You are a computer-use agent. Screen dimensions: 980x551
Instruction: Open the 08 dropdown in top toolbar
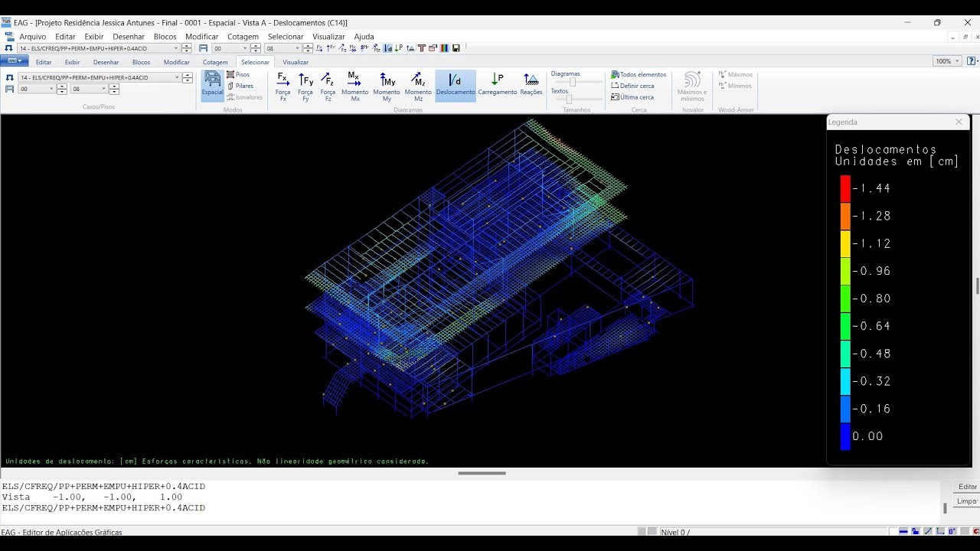[297, 48]
